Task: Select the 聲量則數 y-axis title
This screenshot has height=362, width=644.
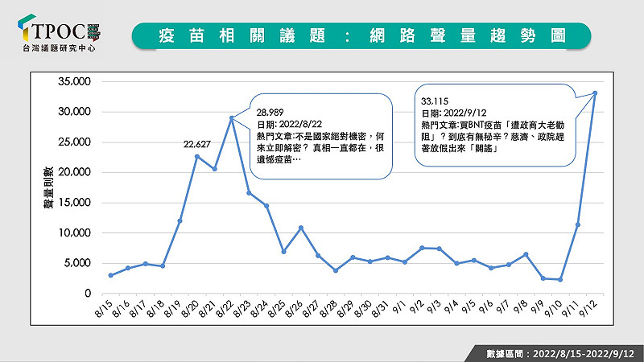Action: [48, 188]
